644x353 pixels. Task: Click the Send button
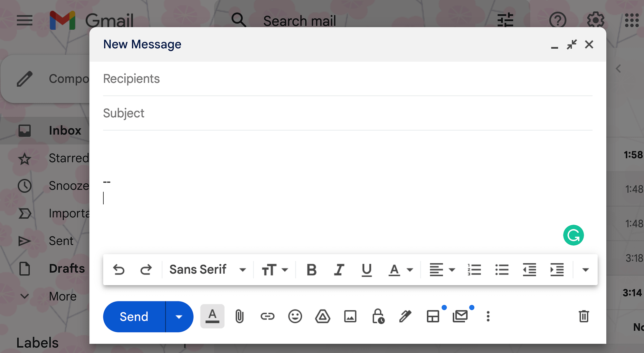[133, 317]
